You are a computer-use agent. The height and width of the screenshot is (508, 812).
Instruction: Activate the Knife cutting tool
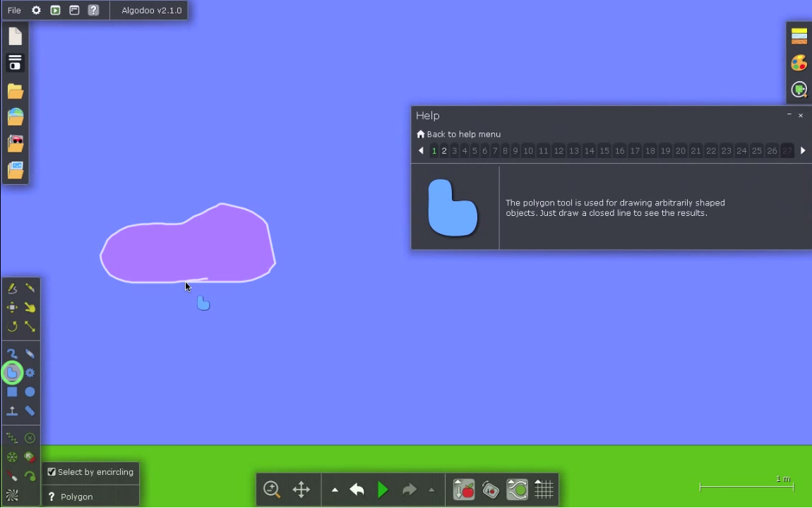[x=30, y=288]
